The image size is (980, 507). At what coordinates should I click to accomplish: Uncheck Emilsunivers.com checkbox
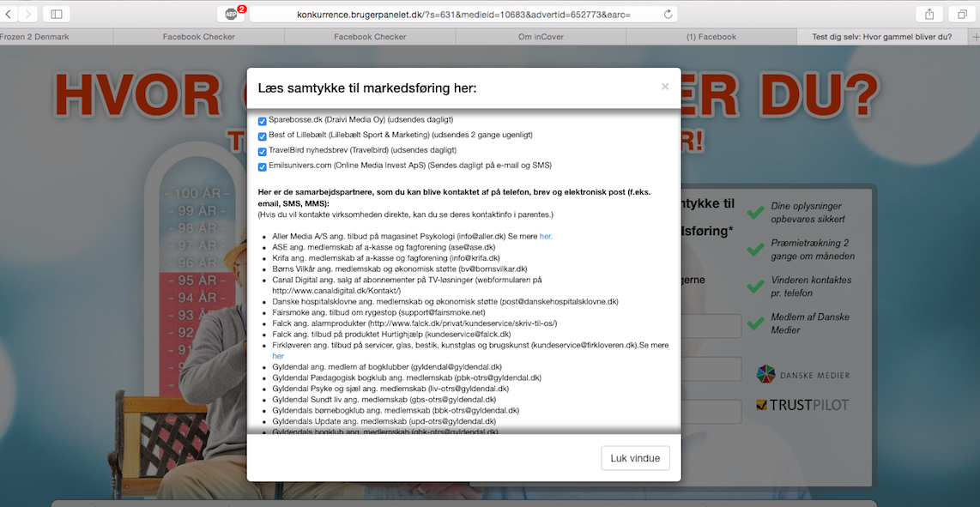[263, 167]
